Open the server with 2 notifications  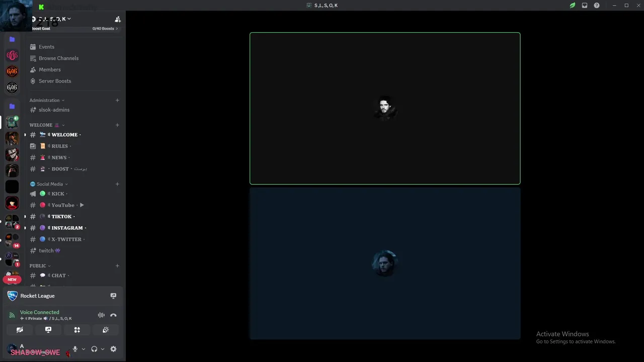point(12,222)
